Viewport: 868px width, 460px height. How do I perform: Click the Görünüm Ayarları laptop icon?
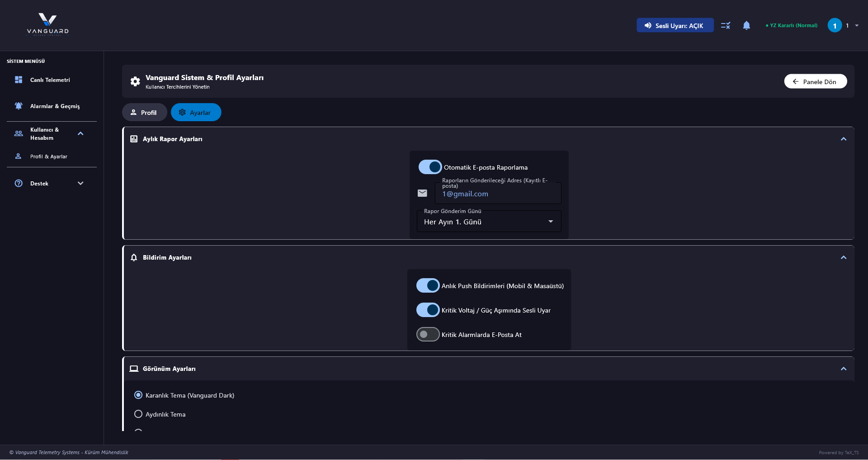click(134, 369)
